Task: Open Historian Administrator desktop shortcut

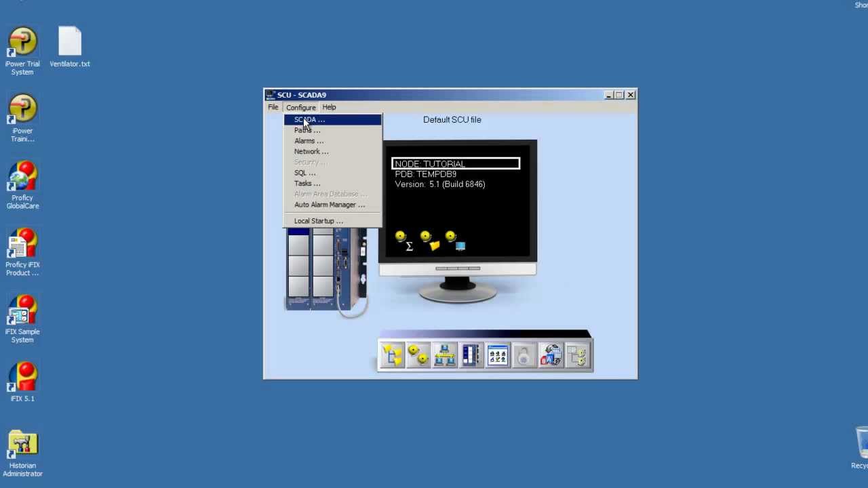Action: click(x=22, y=454)
